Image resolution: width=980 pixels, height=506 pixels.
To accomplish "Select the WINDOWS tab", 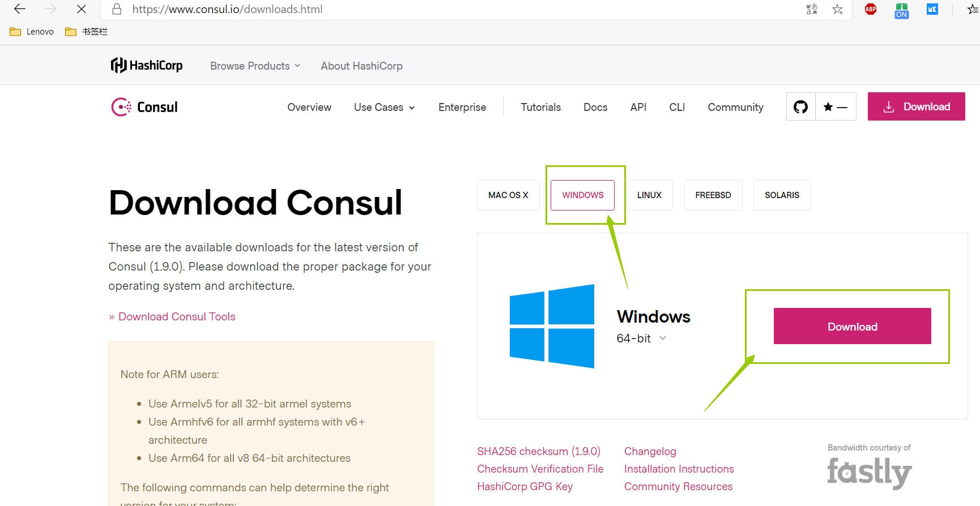I will tap(583, 195).
